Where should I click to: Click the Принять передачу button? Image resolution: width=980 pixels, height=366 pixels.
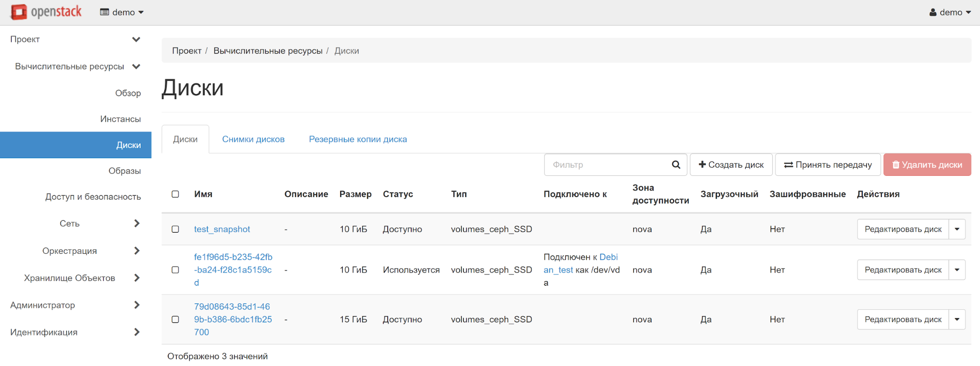(828, 165)
